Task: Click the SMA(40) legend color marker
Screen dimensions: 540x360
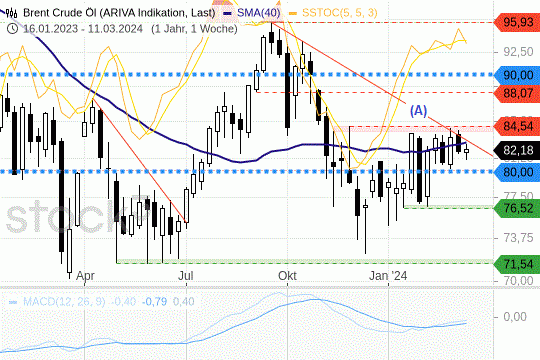Action: [x=227, y=13]
